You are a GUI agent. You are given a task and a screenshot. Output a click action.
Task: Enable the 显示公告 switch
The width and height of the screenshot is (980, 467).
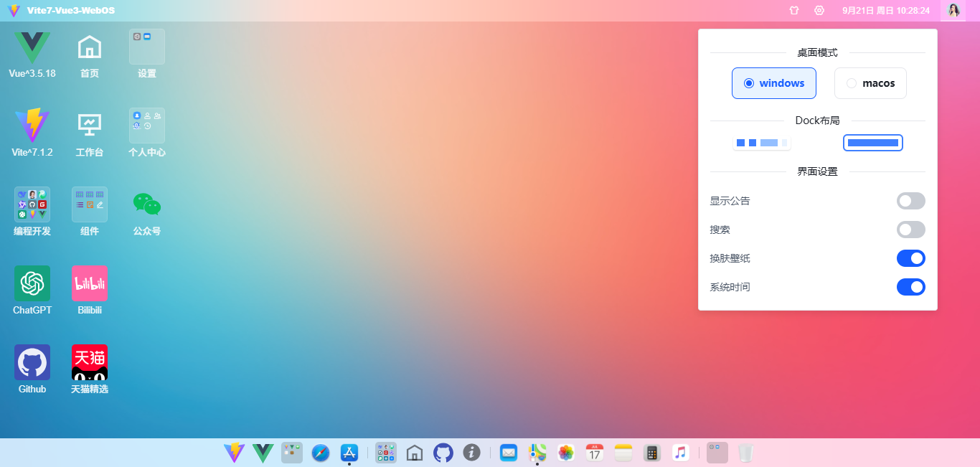click(x=910, y=201)
